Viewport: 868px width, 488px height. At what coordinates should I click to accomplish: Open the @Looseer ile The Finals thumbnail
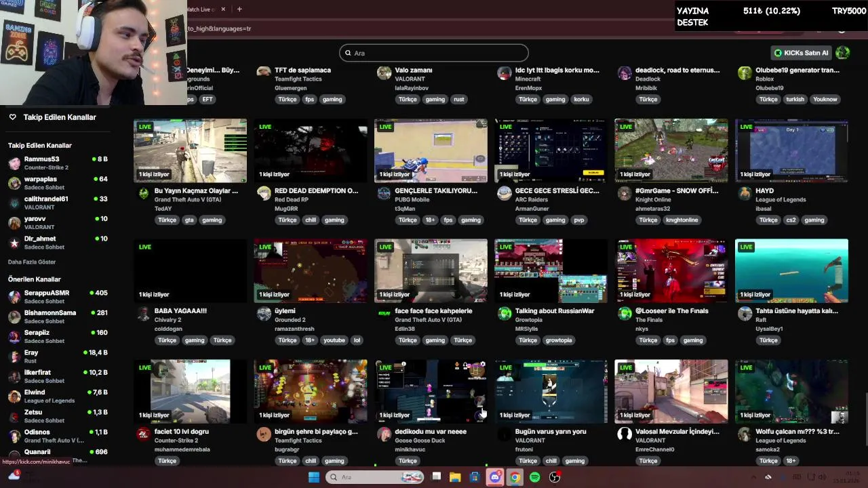pos(671,270)
